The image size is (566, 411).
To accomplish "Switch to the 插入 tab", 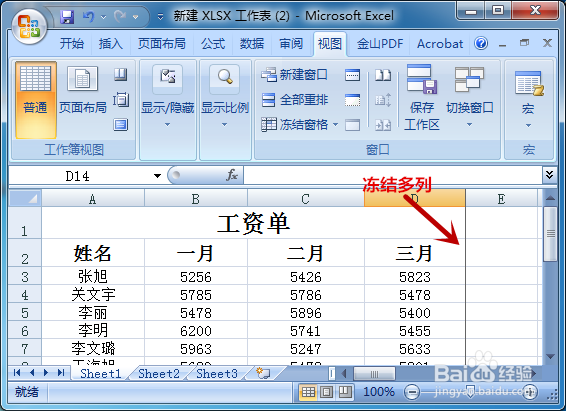I will [110, 44].
